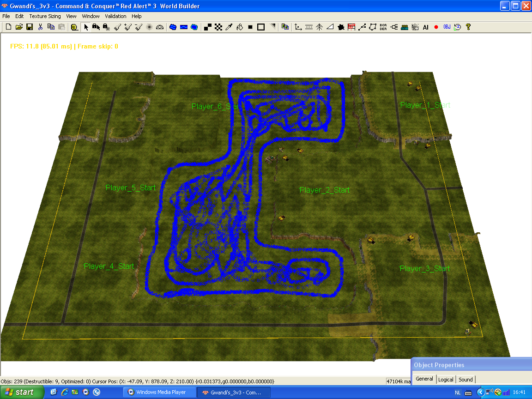Pick the checkerboard texture tool
532x399 pixels.
pos(218,27)
